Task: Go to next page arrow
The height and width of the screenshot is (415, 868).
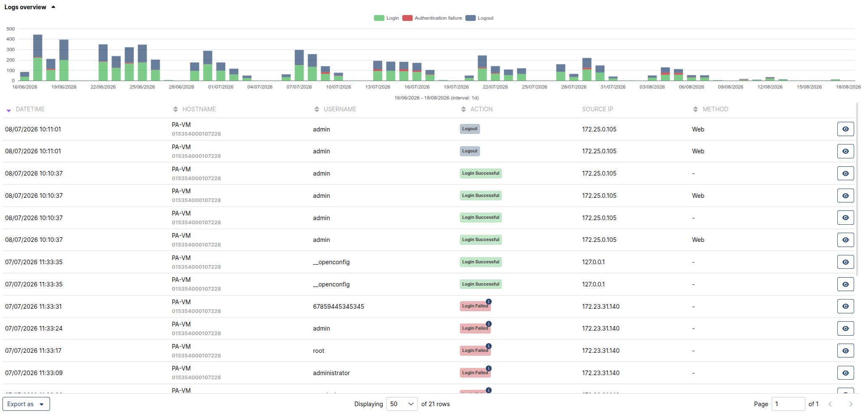Action: pyautogui.click(x=850, y=404)
